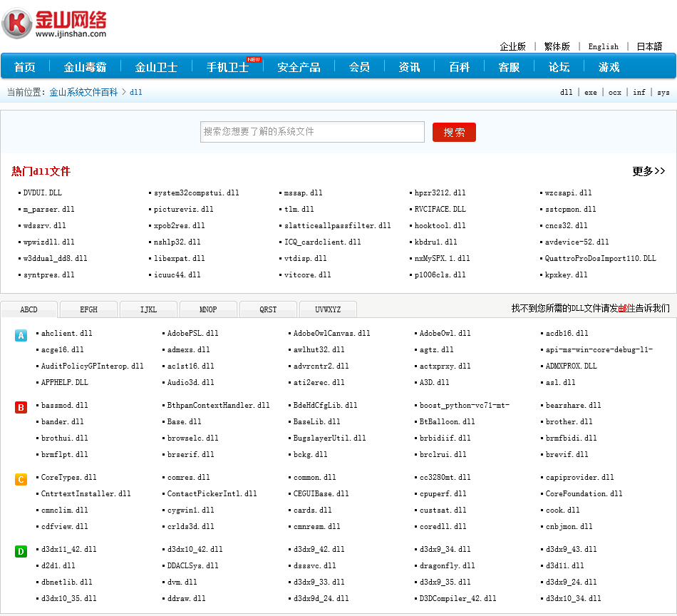The height and width of the screenshot is (616, 677).
Task: Go to 游戏 in the navigation bar
Action: coord(609,67)
